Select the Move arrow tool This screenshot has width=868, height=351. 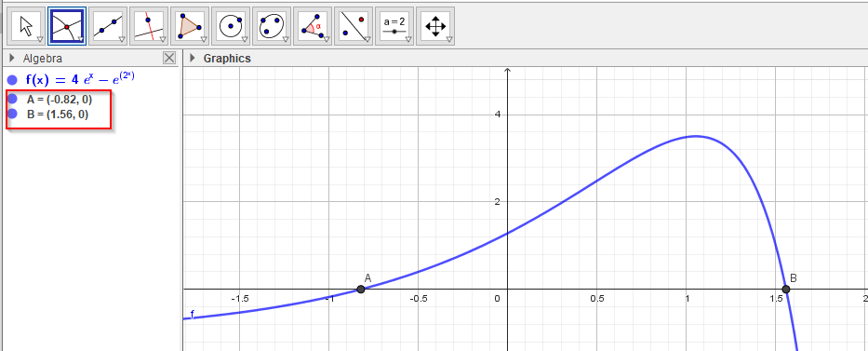click(26, 26)
